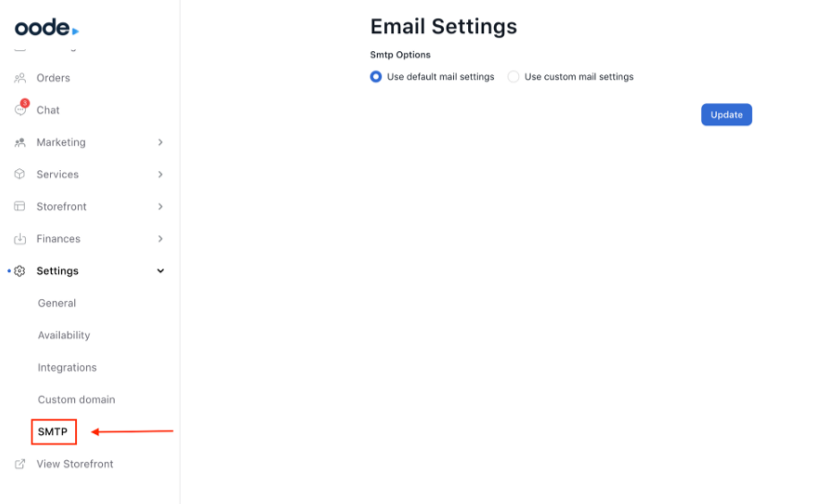Select Use custom mail settings
The height and width of the screenshot is (504, 820).
(x=514, y=77)
